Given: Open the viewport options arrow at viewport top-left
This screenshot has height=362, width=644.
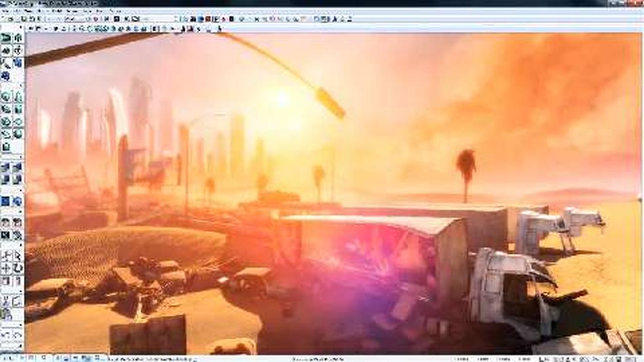Looking at the screenshot, I should click(x=30, y=29).
